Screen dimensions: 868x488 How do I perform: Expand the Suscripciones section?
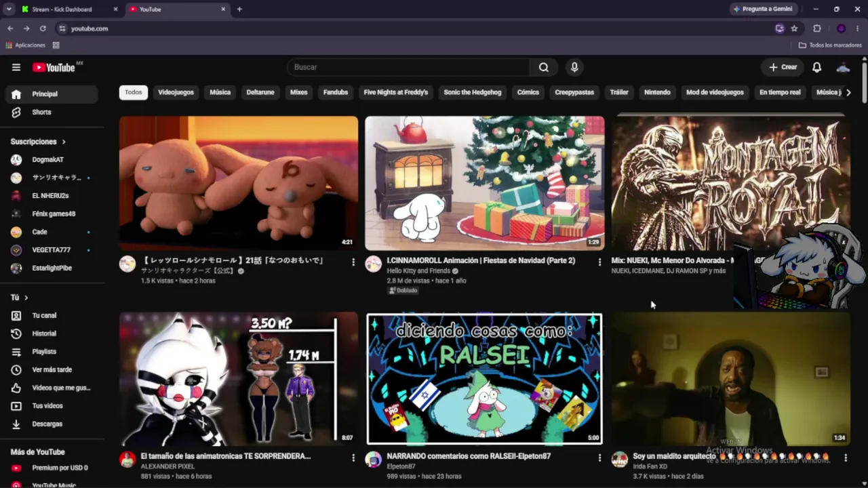(38, 142)
